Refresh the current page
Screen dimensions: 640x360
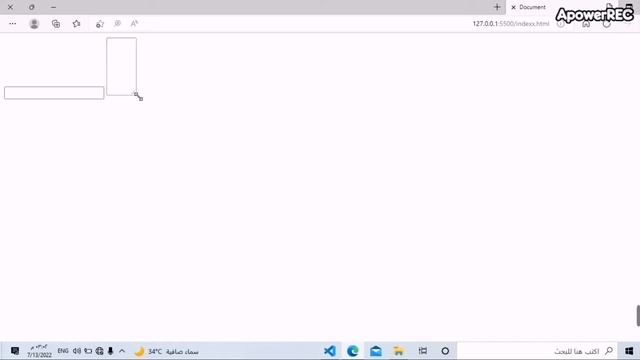pos(607,24)
